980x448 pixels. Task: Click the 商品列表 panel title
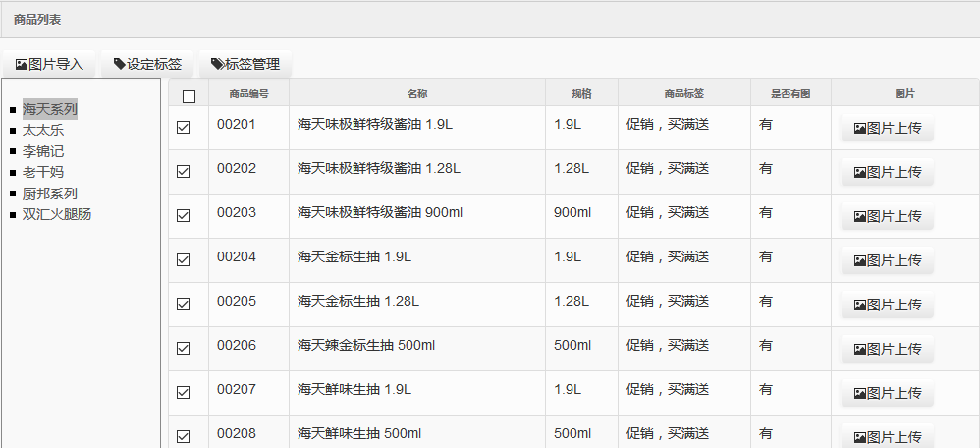pos(37,20)
